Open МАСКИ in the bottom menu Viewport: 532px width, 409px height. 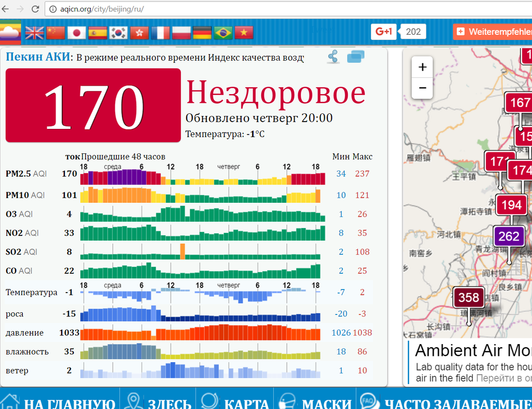click(326, 404)
